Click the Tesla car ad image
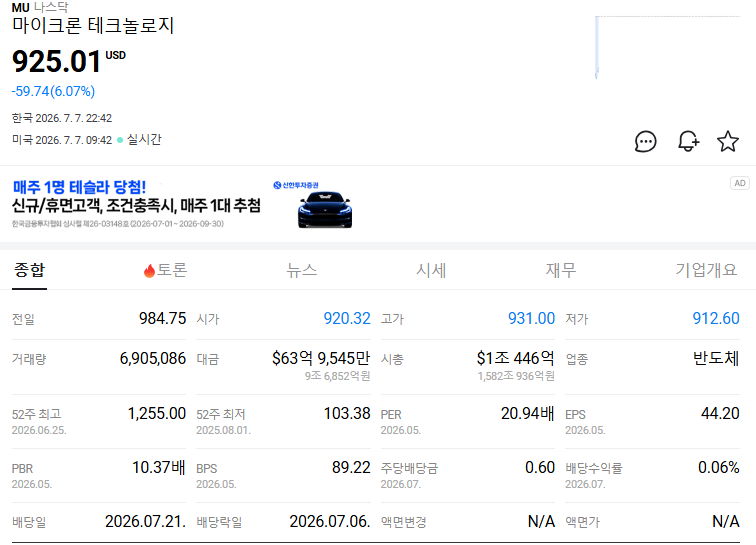 325,210
